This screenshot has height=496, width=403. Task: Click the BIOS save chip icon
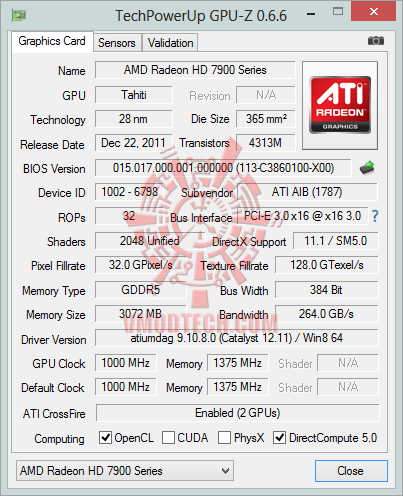coord(367,168)
